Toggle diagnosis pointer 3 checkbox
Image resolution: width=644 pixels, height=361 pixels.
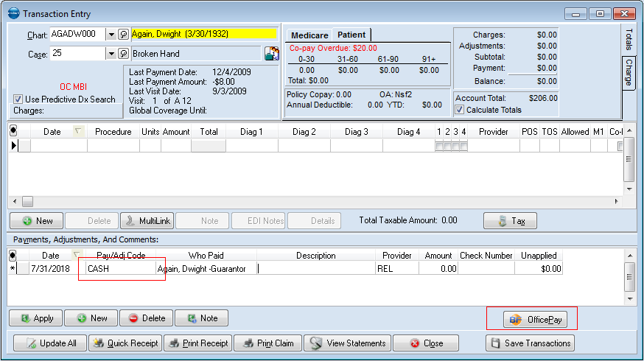point(455,146)
